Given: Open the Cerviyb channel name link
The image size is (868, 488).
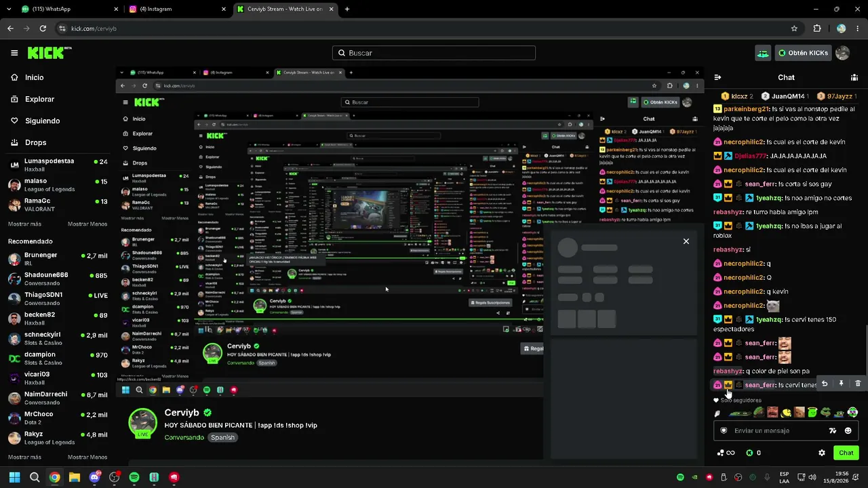Looking at the screenshot, I should click(x=182, y=412).
